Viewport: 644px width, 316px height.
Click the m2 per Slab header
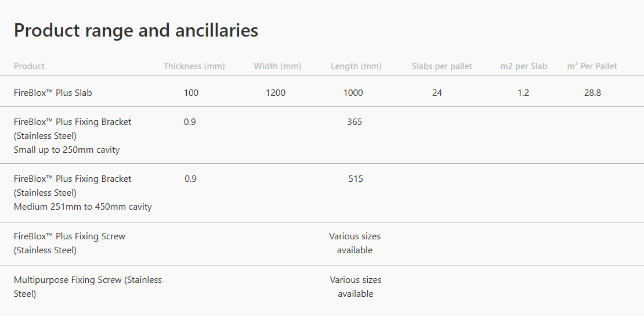(523, 66)
